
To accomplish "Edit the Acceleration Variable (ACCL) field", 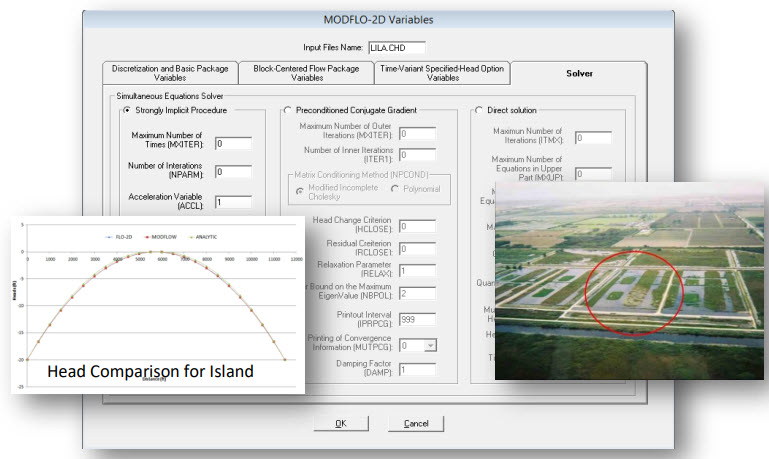I will tap(232, 201).
